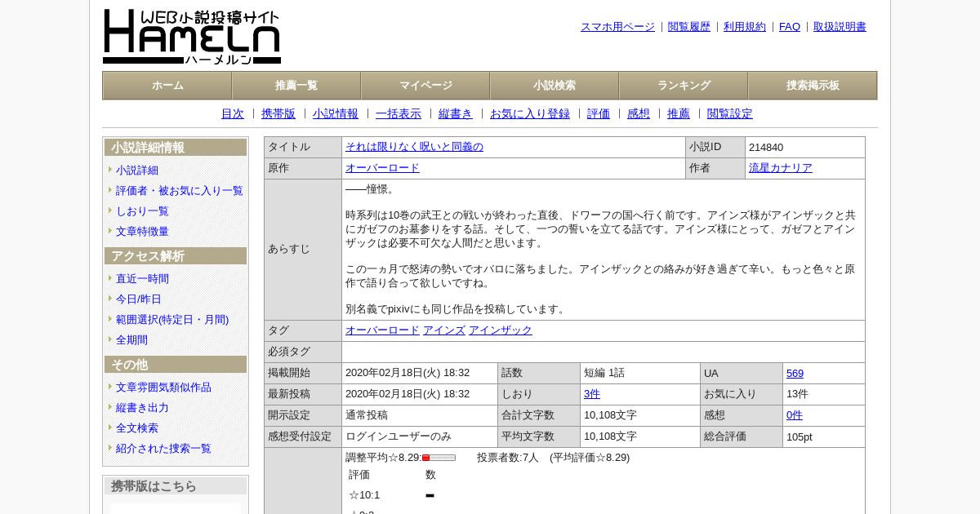Open author 流星カナリア profile
980x514 pixels.
pos(781,168)
